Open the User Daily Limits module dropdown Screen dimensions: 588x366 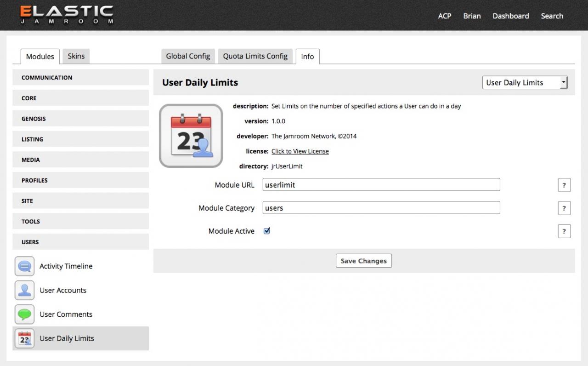525,83
